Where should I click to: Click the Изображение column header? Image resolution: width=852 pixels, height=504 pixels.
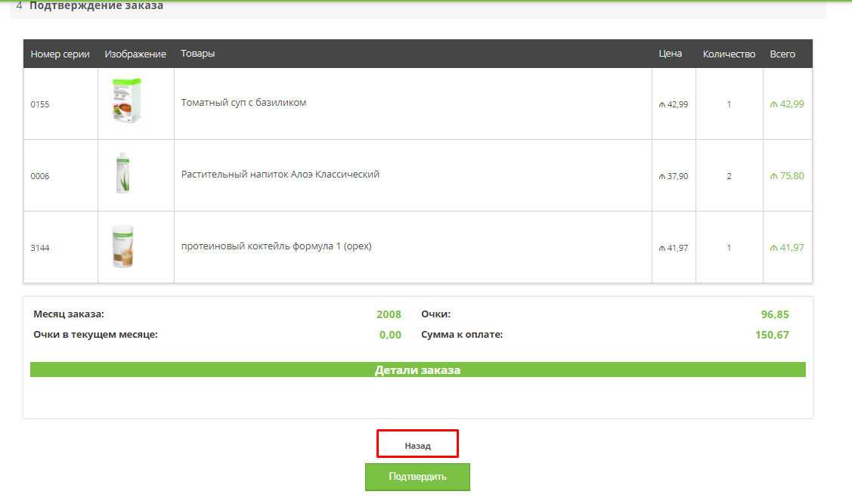point(135,54)
